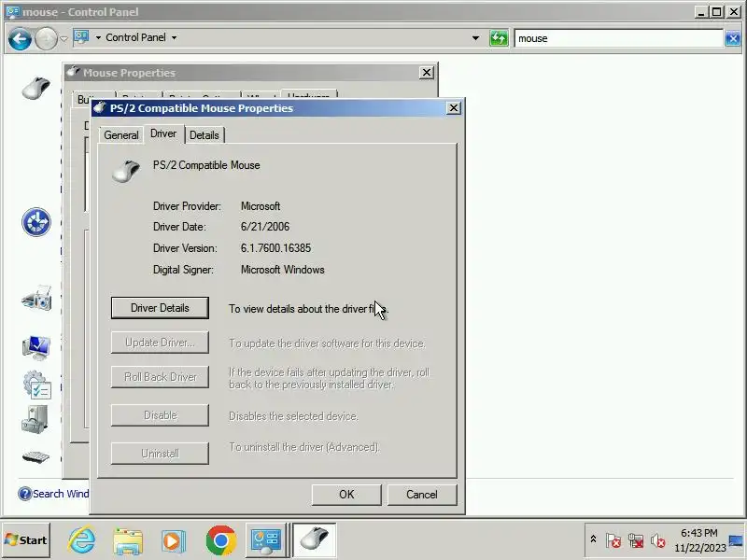Open the Device Manager icon
The width and height of the screenshot is (747, 560).
35,419
